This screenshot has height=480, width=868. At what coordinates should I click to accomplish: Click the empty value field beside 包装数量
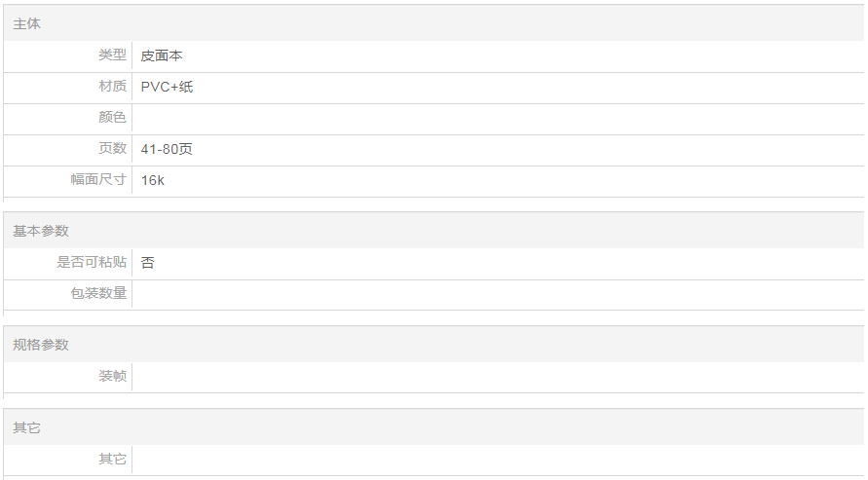497,293
